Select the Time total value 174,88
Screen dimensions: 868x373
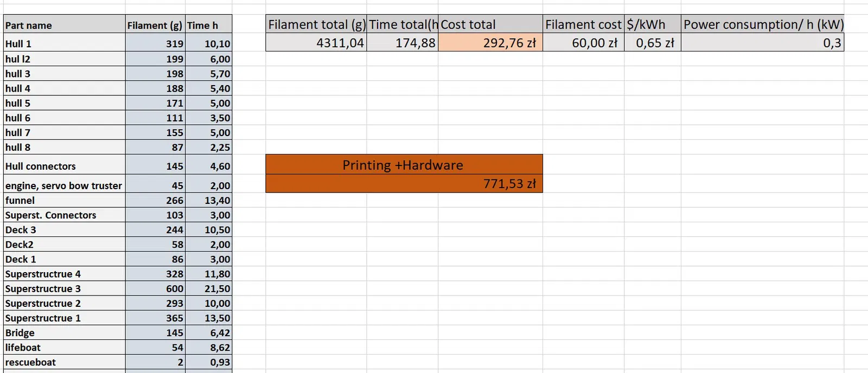click(403, 43)
